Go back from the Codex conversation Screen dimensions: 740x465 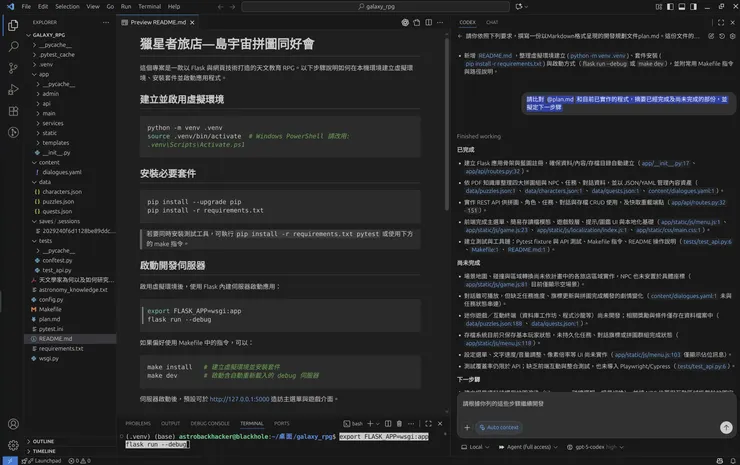coord(460,36)
